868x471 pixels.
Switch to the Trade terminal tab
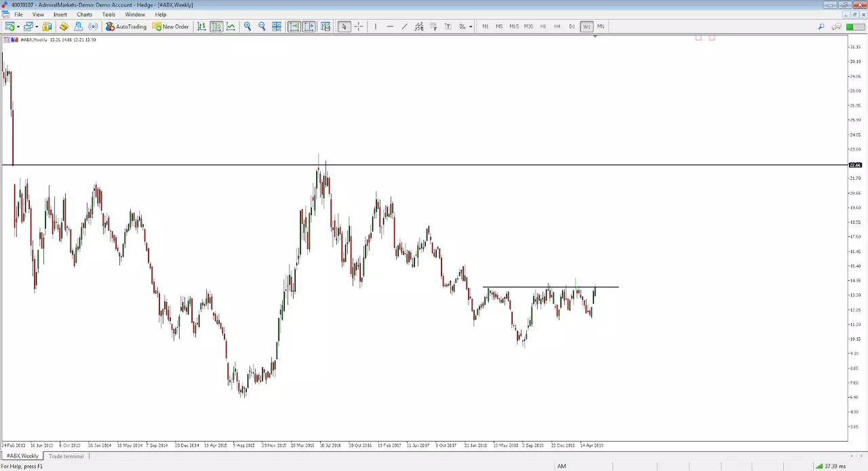click(66, 456)
